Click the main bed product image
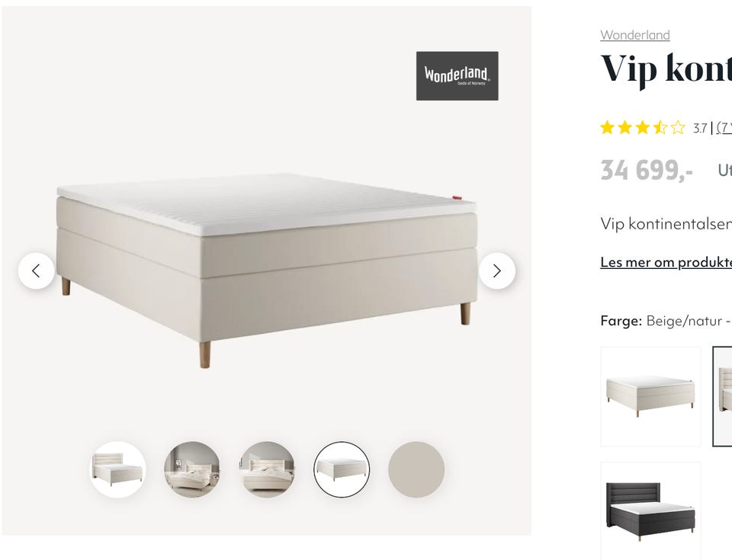Viewport: 732px width, 560px height. click(x=267, y=270)
